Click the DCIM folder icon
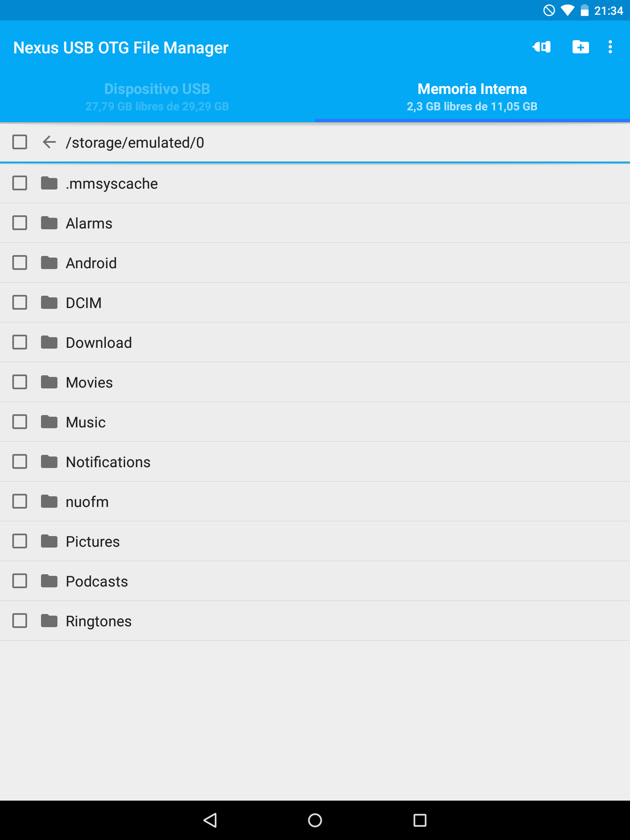 coord(49,303)
